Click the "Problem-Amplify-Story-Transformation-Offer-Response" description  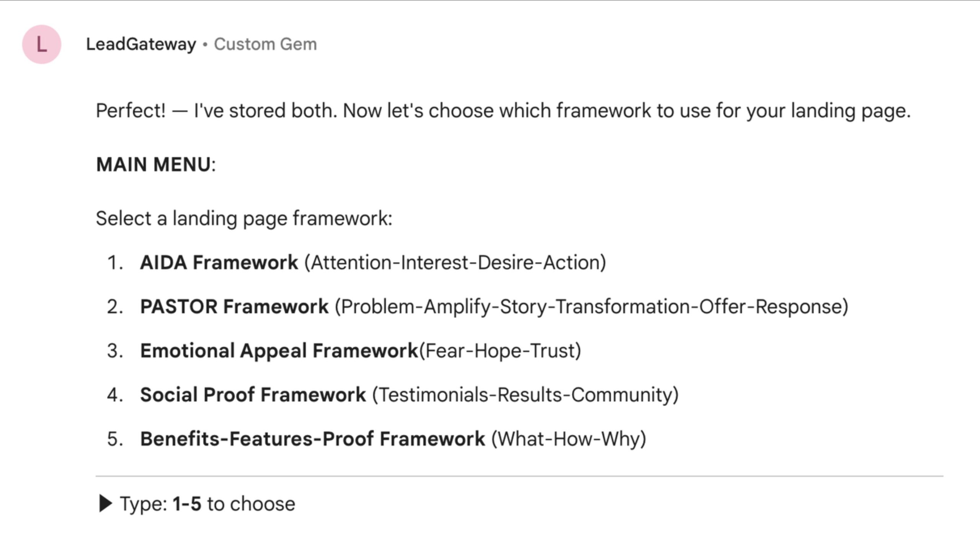[x=591, y=307]
